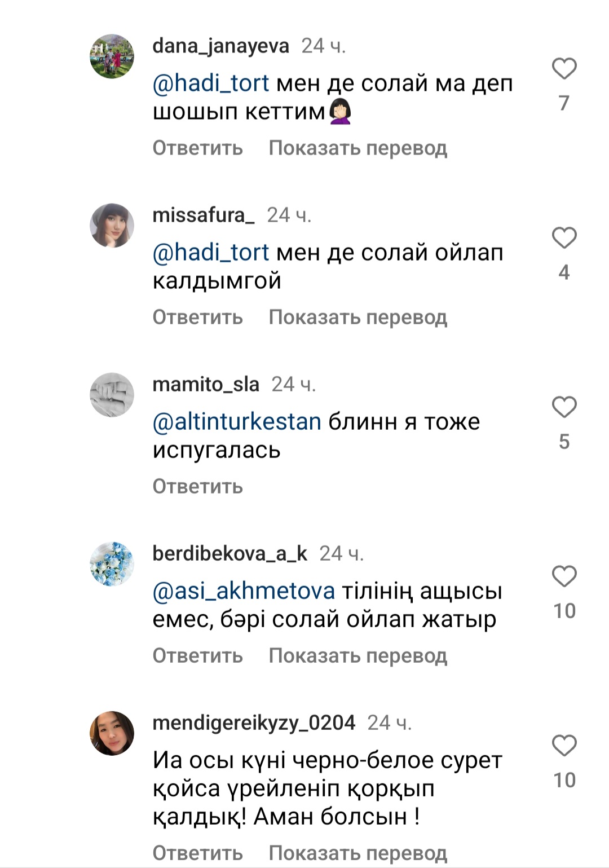609x868 pixels.
Task: Show translation of berdibekova_a_k's comment
Action: click(x=358, y=655)
